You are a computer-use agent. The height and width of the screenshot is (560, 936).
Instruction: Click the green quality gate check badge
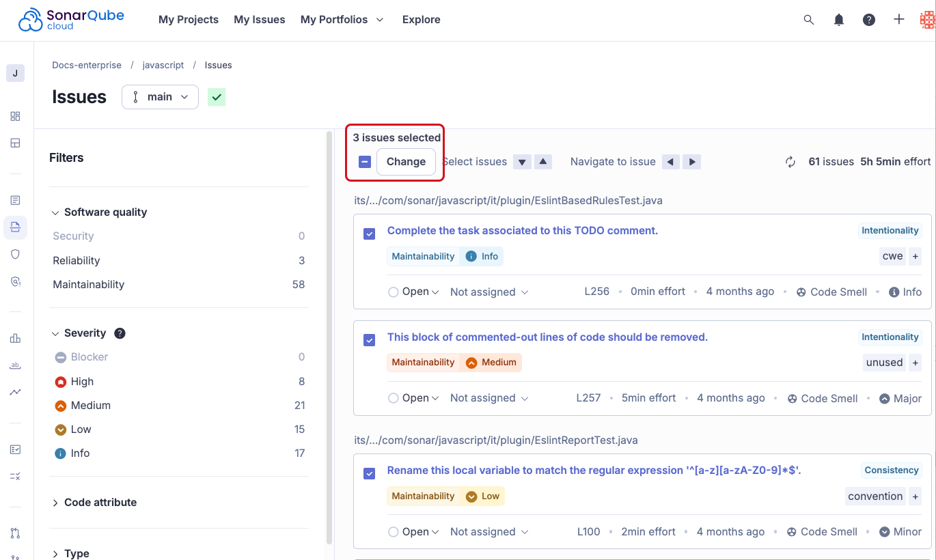[x=217, y=97]
